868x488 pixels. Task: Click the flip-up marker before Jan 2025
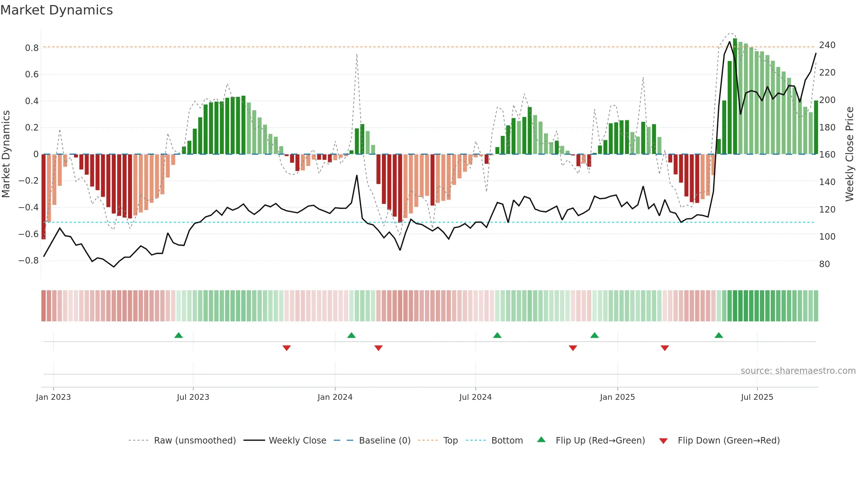595,335
